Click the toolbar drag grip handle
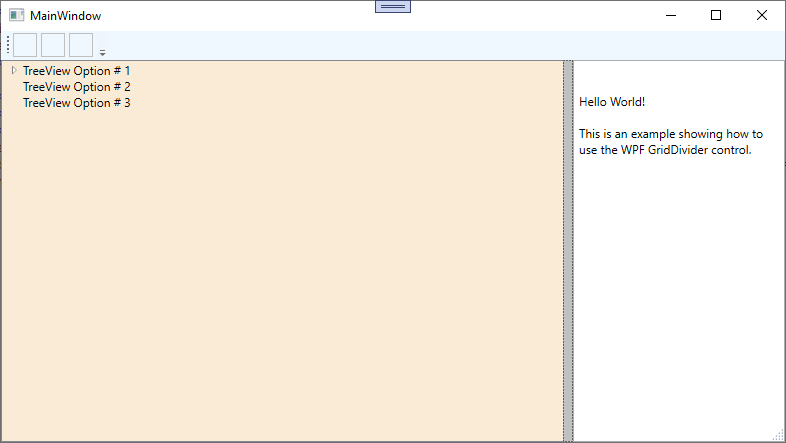This screenshot has width=786, height=443. click(x=8, y=45)
